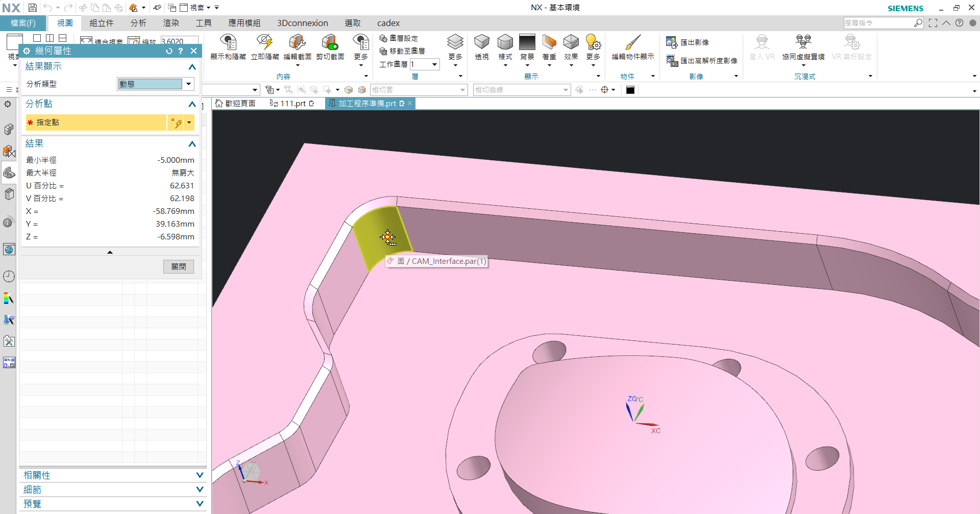The image size is (980, 514).
Task: Open the web browser globe sidebar icon
Action: tap(9, 249)
